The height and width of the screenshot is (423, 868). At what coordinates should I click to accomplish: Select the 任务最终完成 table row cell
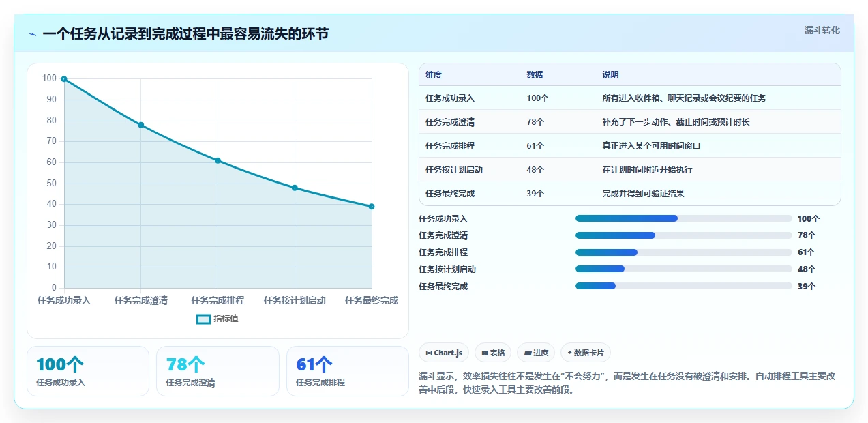click(450, 194)
